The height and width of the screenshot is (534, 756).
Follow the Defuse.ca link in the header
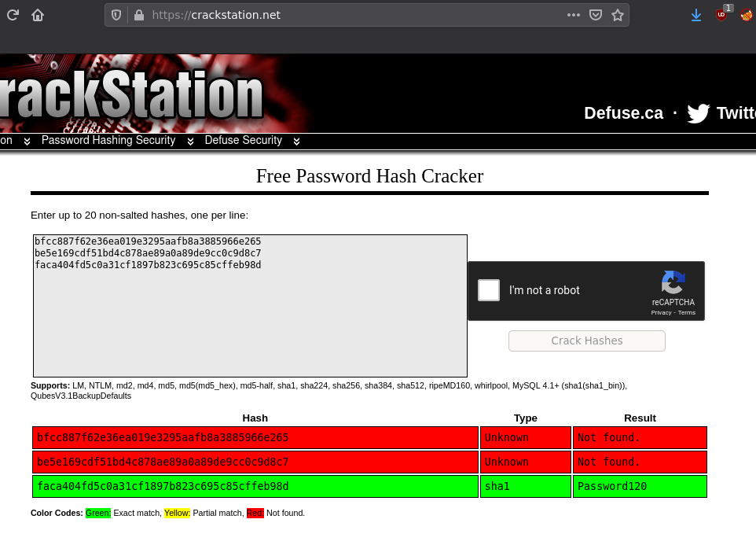point(623,113)
